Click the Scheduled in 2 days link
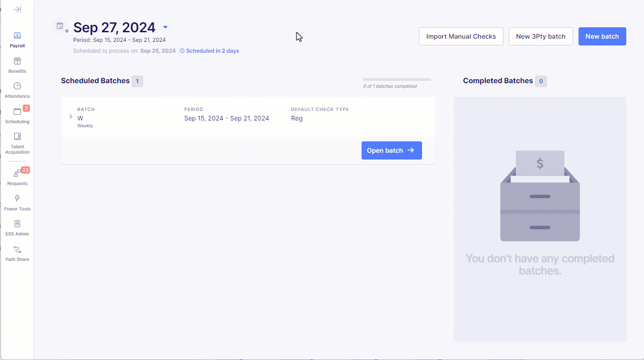 coord(210,51)
